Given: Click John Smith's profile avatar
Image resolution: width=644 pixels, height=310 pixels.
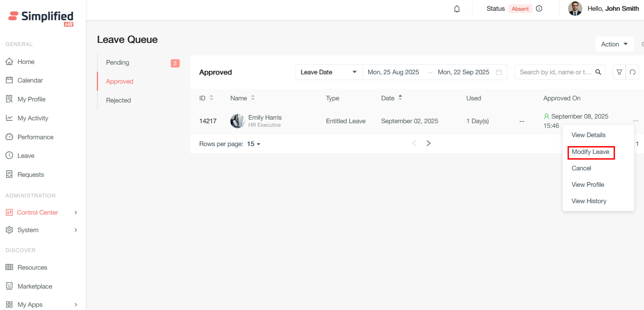Looking at the screenshot, I should pyautogui.click(x=575, y=9).
